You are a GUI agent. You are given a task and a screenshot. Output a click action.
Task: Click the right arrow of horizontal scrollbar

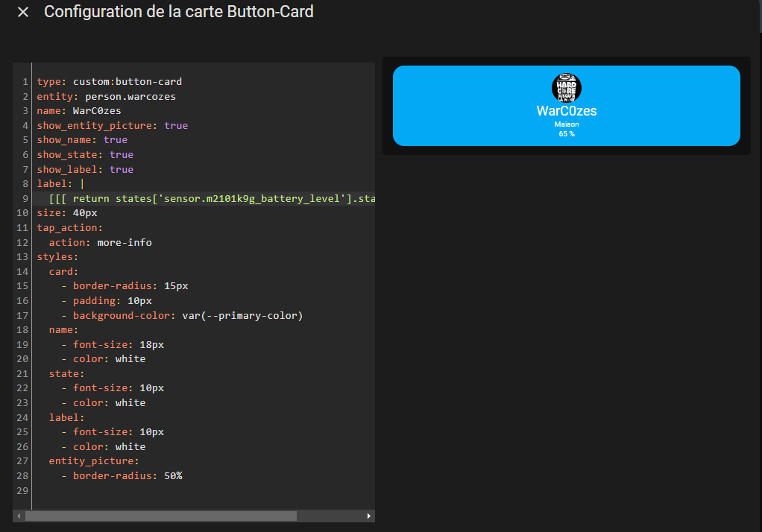tap(368, 516)
